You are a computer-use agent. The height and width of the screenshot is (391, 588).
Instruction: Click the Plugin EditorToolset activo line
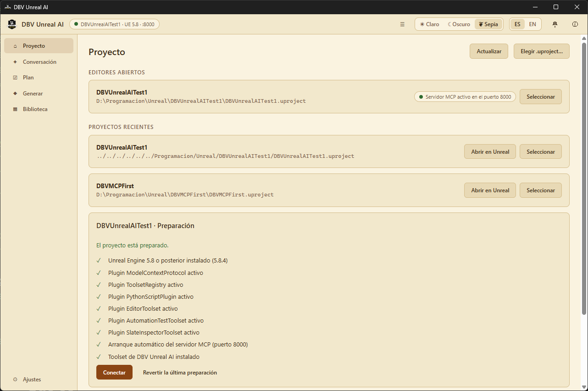[x=143, y=309]
